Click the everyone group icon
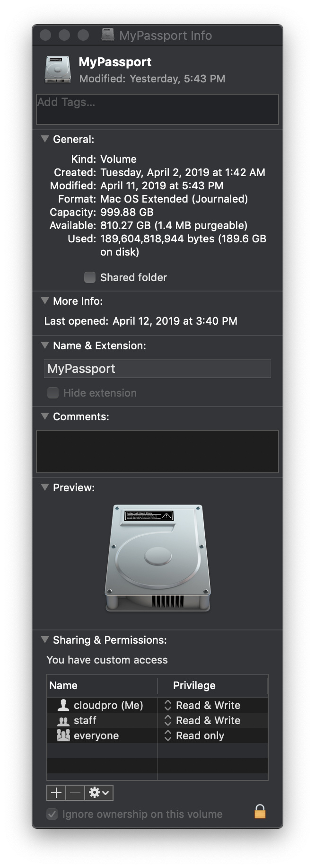 coord(63,735)
